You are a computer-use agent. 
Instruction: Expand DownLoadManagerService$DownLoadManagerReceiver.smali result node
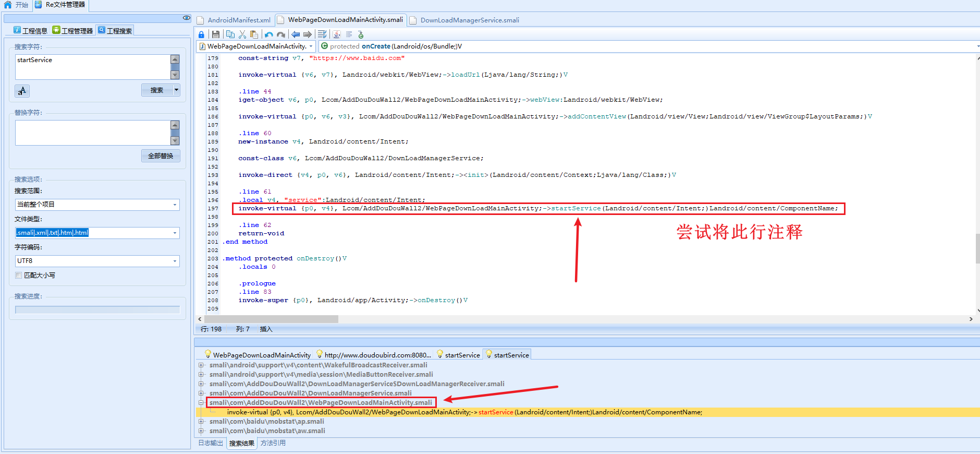tap(201, 384)
